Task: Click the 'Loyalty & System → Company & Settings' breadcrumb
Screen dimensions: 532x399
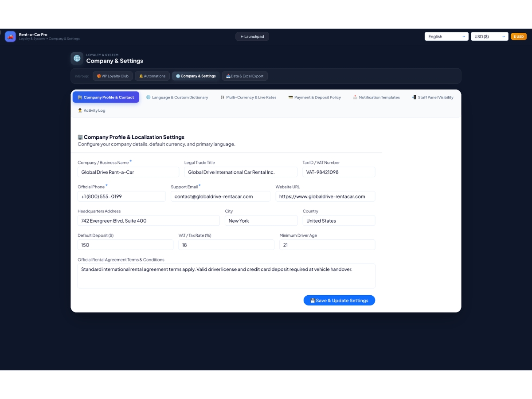Action: (49, 39)
